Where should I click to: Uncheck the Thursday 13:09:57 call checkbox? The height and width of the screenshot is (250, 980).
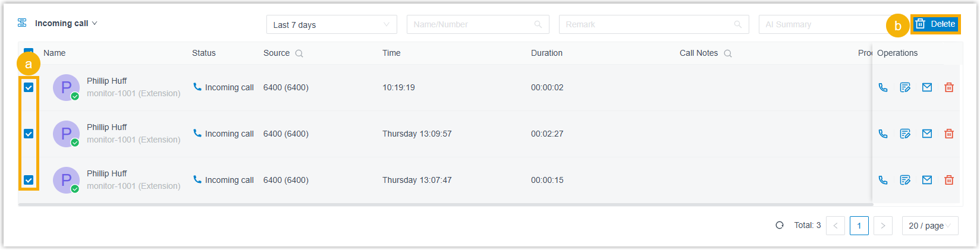29,134
